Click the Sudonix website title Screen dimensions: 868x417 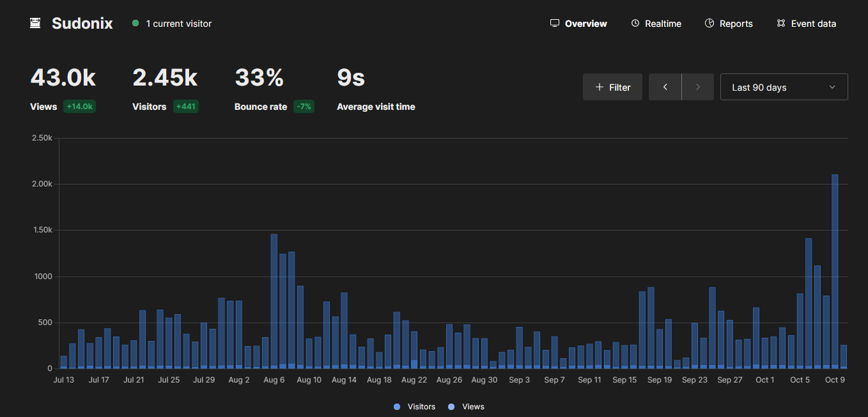click(82, 24)
